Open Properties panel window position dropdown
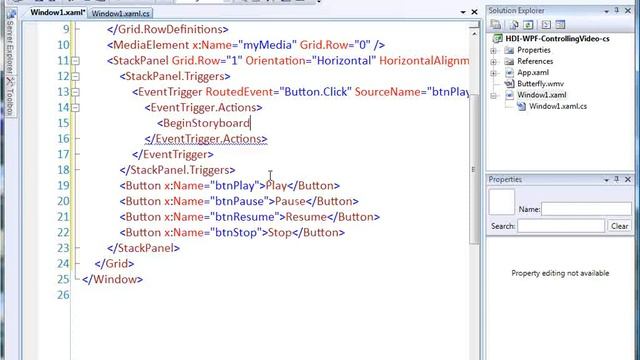 [607, 180]
